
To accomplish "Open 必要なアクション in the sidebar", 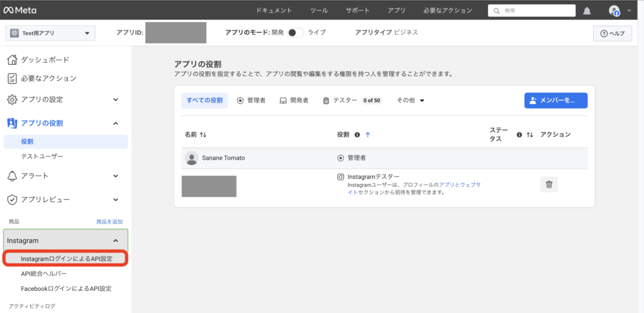I will click(48, 78).
